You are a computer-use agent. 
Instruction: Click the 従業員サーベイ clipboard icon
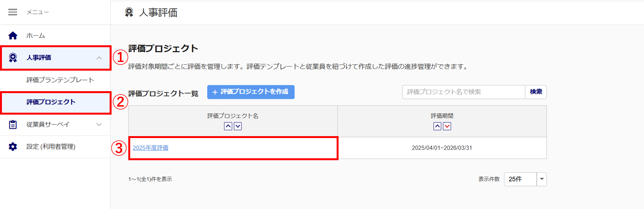pyautogui.click(x=13, y=124)
